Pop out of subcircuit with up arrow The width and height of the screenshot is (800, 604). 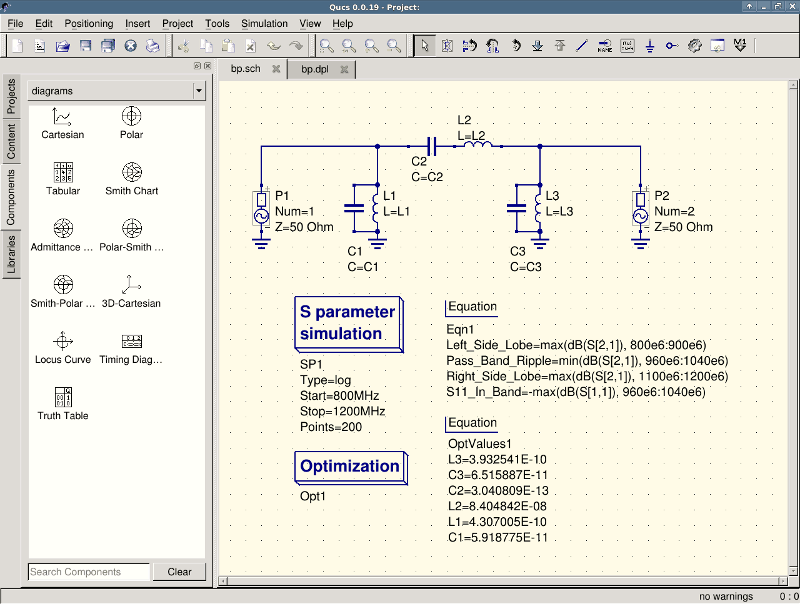tap(560, 46)
